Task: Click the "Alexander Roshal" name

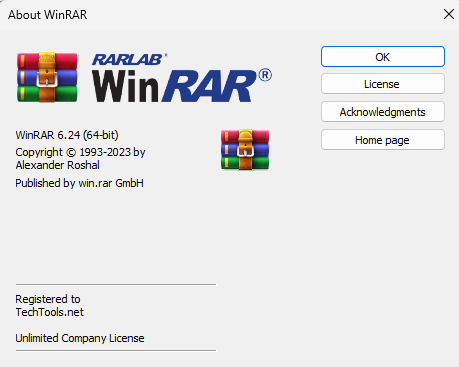Action: tap(57, 165)
